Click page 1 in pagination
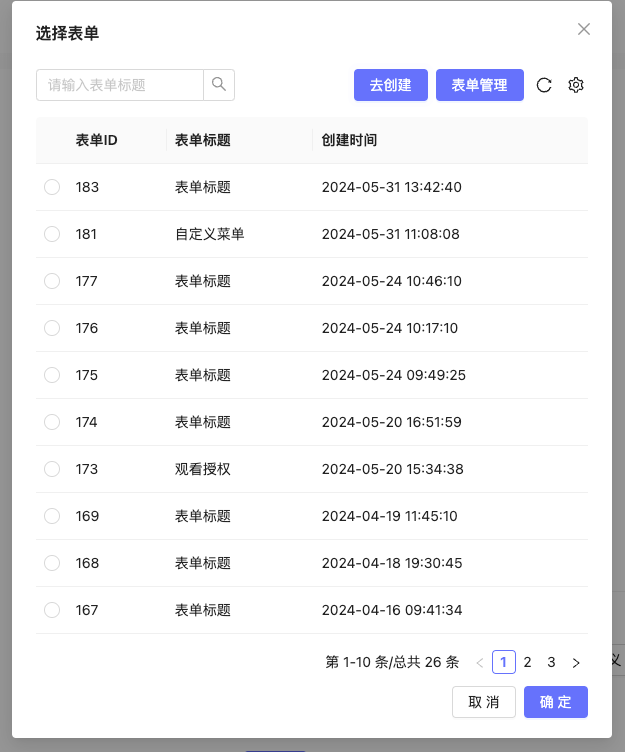This screenshot has height=752, width=625. click(x=504, y=662)
